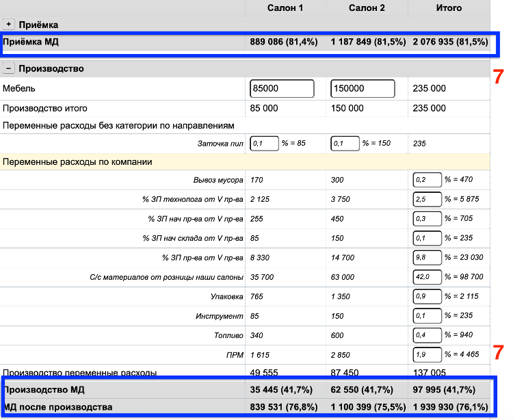Edit Заточка пил percent for Салон 1
Screen dimensions: 513x420
[x=264, y=144]
